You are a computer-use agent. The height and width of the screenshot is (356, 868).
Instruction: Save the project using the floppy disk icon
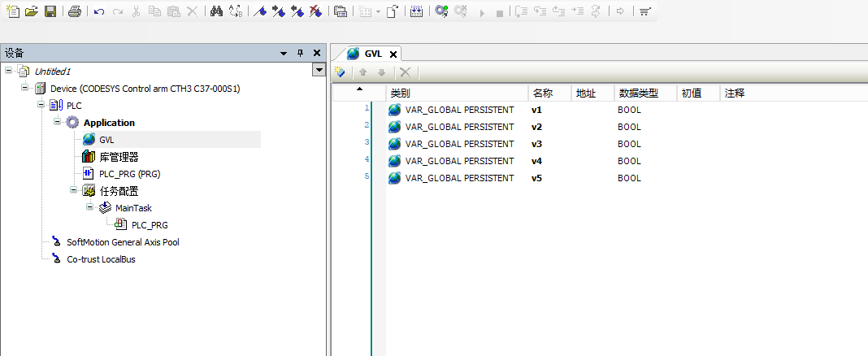click(50, 11)
